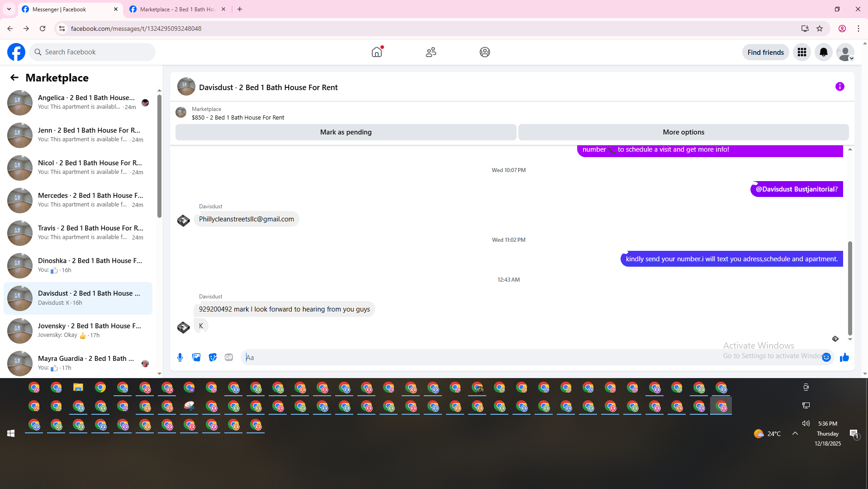This screenshot has height=489, width=868.
Task: Open the Facebook apps menu grid
Action: [x=802, y=52]
